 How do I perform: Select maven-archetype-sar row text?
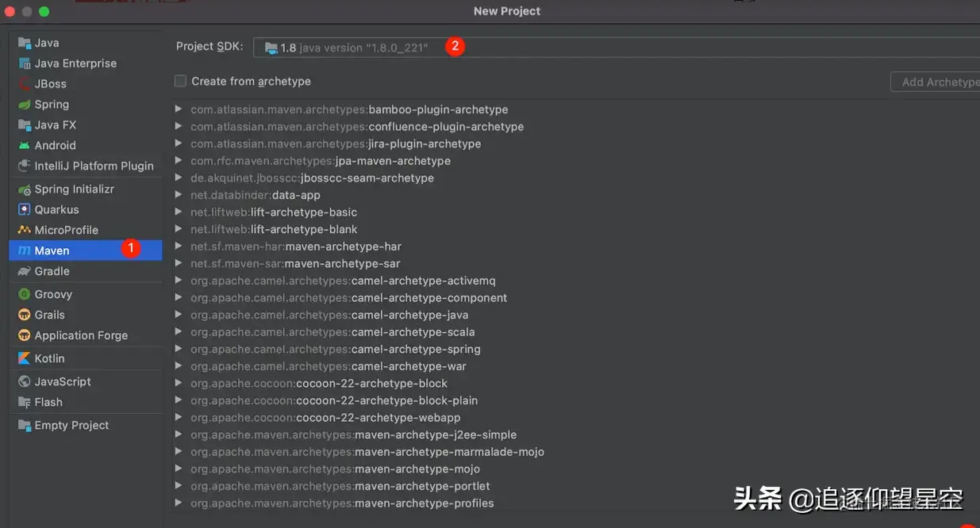(295, 263)
